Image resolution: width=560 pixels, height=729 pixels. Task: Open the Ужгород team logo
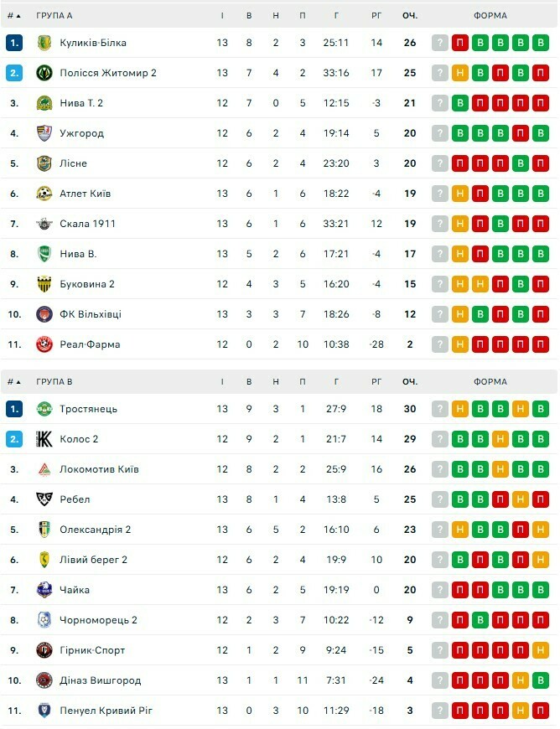click(x=44, y=133)
